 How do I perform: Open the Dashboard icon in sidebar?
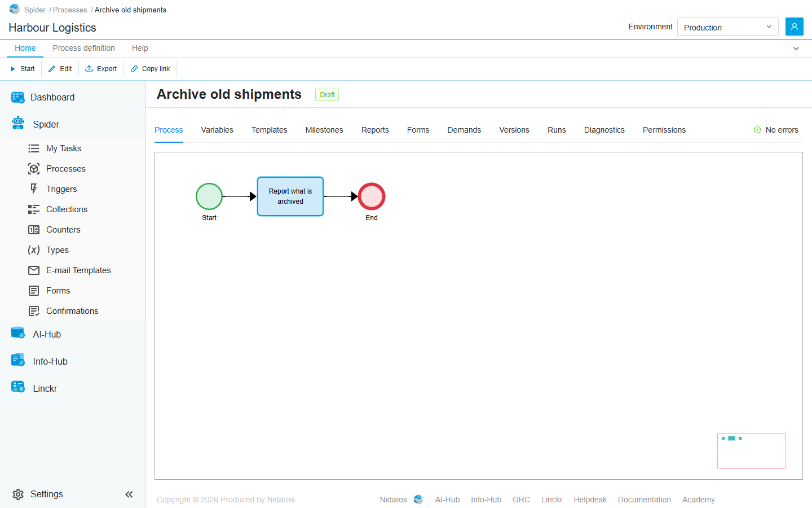pos(18,98)
